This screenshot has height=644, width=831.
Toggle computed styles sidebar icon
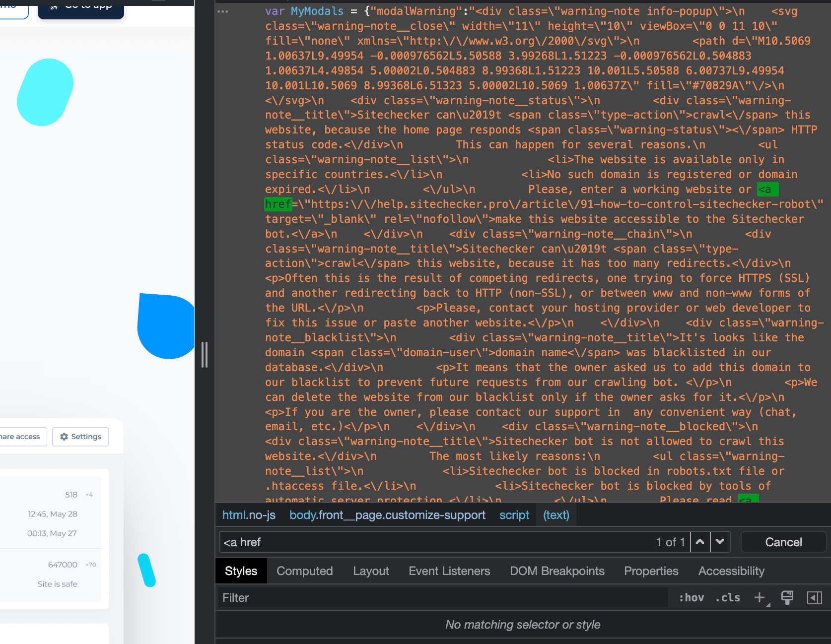pos(815,598)
